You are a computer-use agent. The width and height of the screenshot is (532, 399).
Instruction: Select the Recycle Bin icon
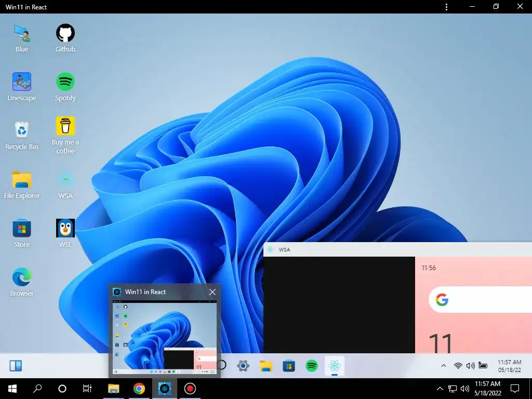coord(22,136)
